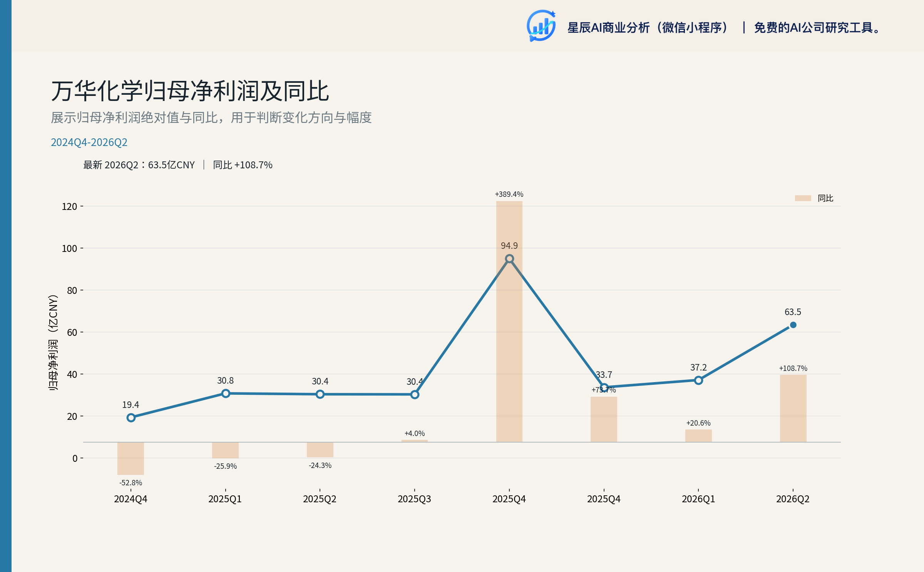924x572 pixels.
Task: Click the -52.8% negative bar
Action: (x=131, y=458)
